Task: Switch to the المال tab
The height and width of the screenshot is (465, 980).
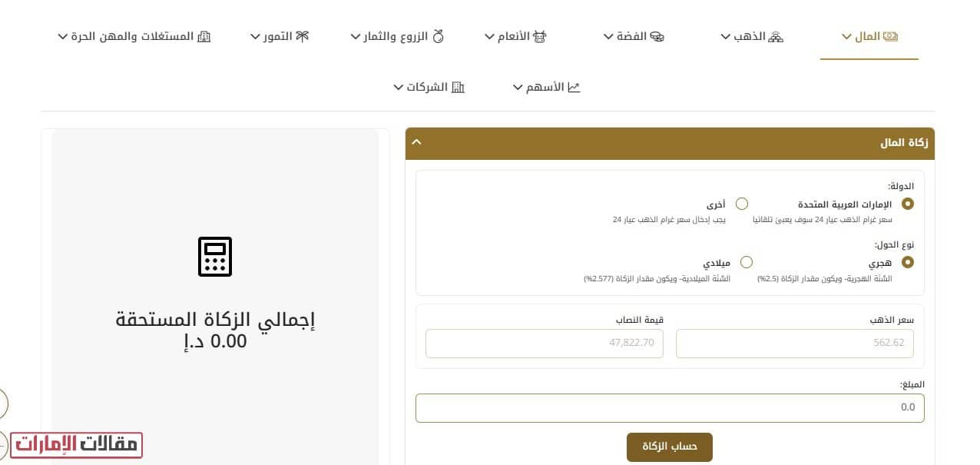Action: 869,35
